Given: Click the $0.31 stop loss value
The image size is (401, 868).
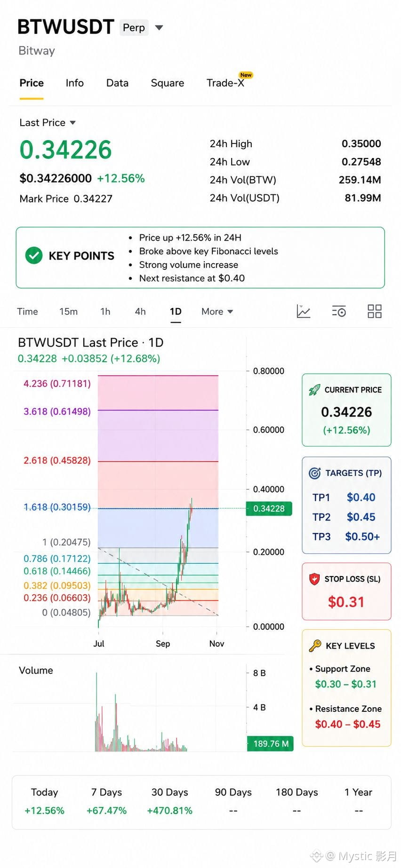Looking at the screenshot, I should click(x=346, y=602).
